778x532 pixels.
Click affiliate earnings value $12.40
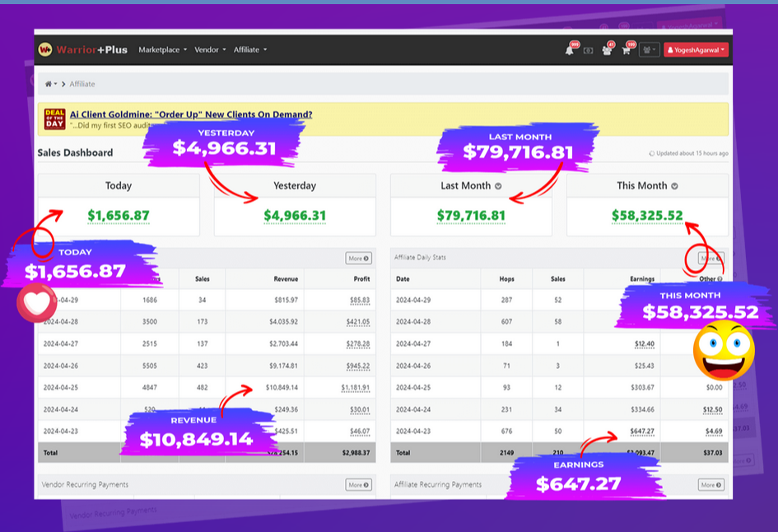(x=645, y=344)
